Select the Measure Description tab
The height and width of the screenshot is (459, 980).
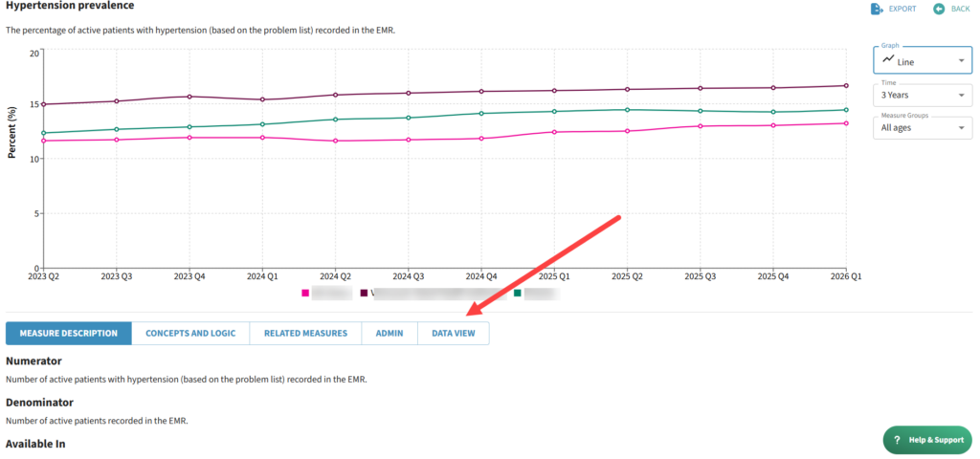69,334
